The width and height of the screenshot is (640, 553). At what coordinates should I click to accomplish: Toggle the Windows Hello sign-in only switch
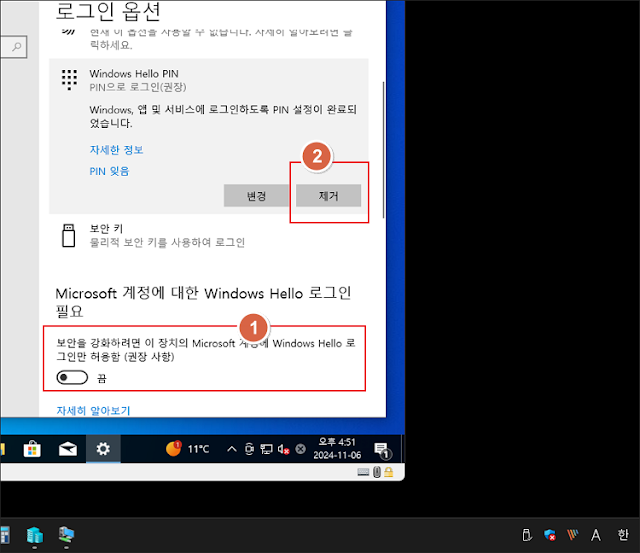72,378
